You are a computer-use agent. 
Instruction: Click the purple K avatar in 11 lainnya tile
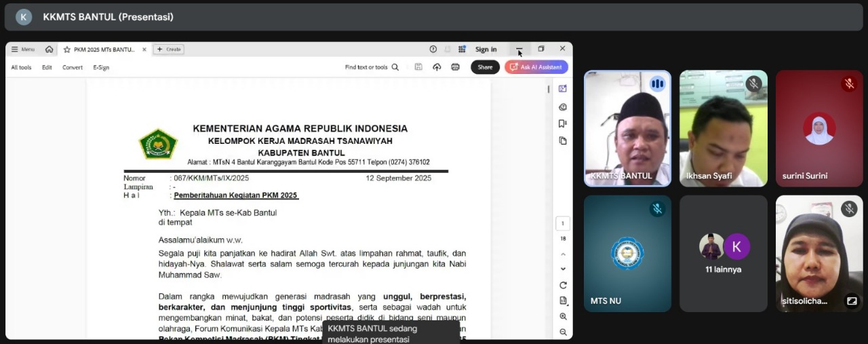click(x=737, y=246)
